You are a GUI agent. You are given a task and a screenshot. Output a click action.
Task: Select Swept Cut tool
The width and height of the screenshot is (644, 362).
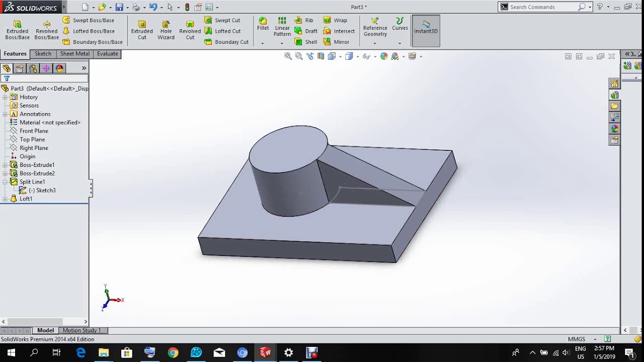[222, 20]
